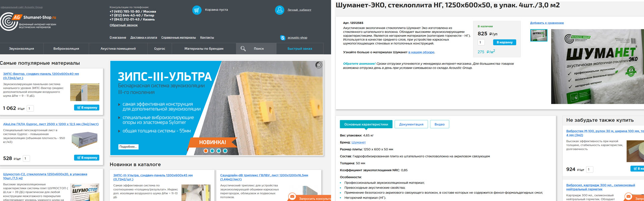Open the Доставка и оплата link
Screen dimensions: 644x201
(x=144, y=38)
